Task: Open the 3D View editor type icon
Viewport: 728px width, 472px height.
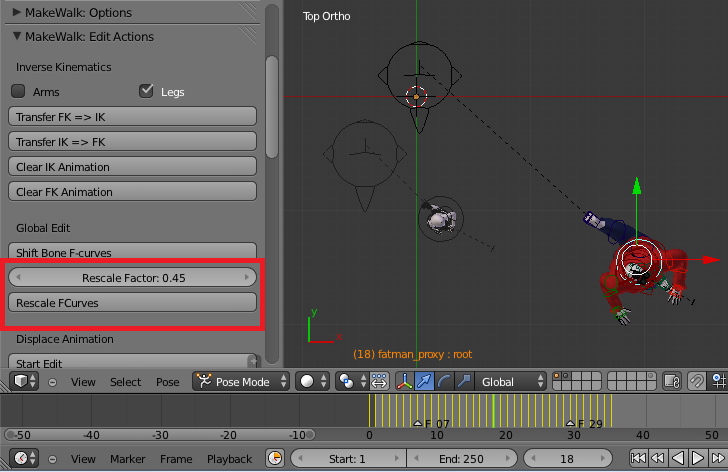Action: 22,381
